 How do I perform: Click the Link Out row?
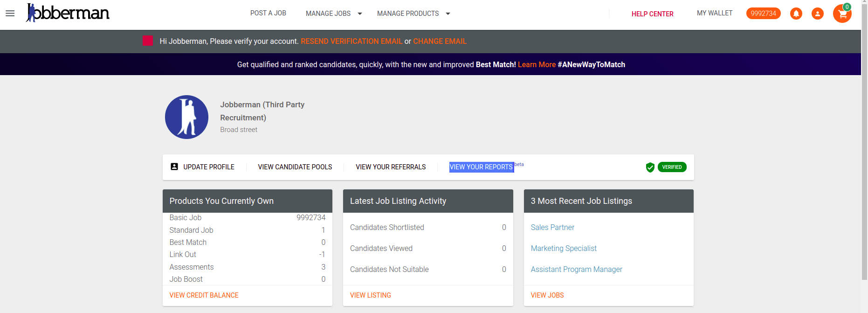[248, 254]
